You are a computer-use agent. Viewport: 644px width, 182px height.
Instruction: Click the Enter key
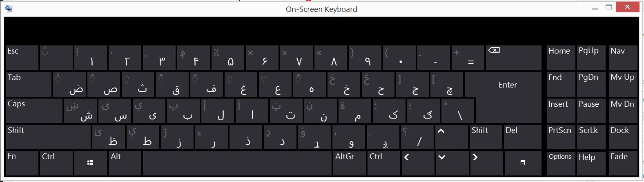[x=508, y=85]
